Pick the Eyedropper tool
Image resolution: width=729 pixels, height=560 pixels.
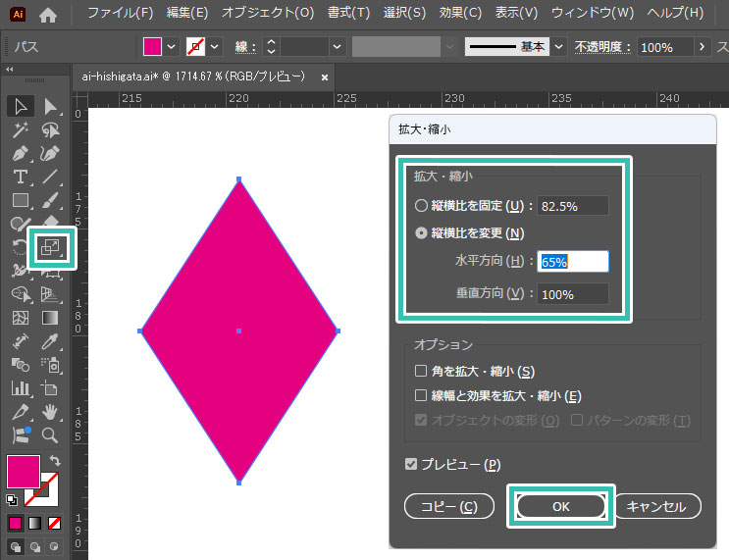(50, 341)
